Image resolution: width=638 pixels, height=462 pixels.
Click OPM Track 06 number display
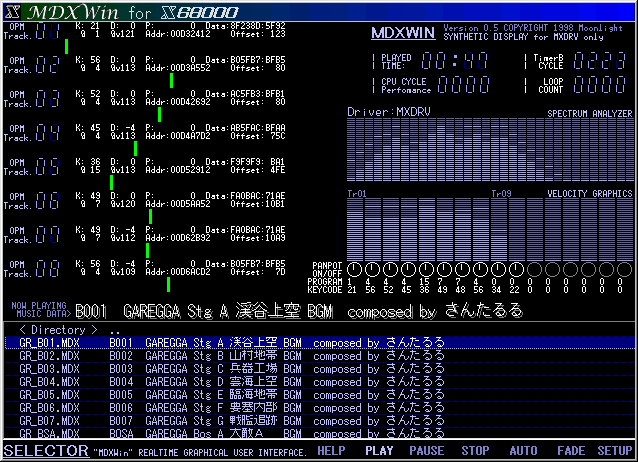pyautogui.click(x=48, y=201)
